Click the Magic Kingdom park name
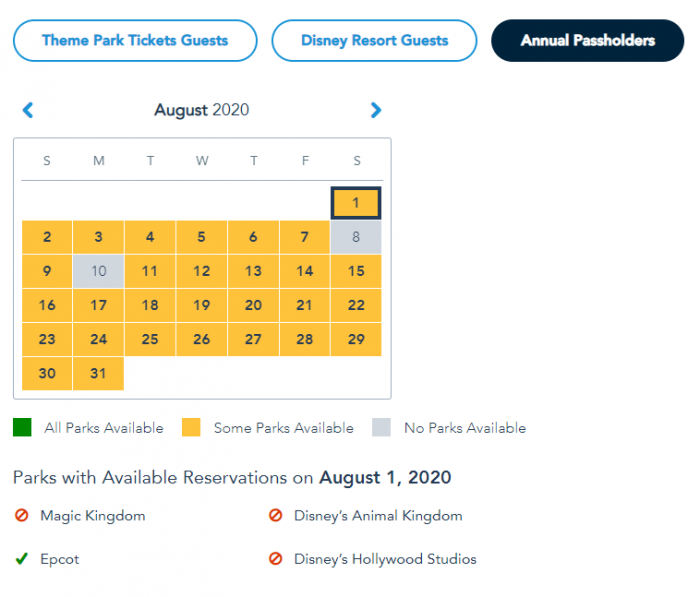 point(92,516)
